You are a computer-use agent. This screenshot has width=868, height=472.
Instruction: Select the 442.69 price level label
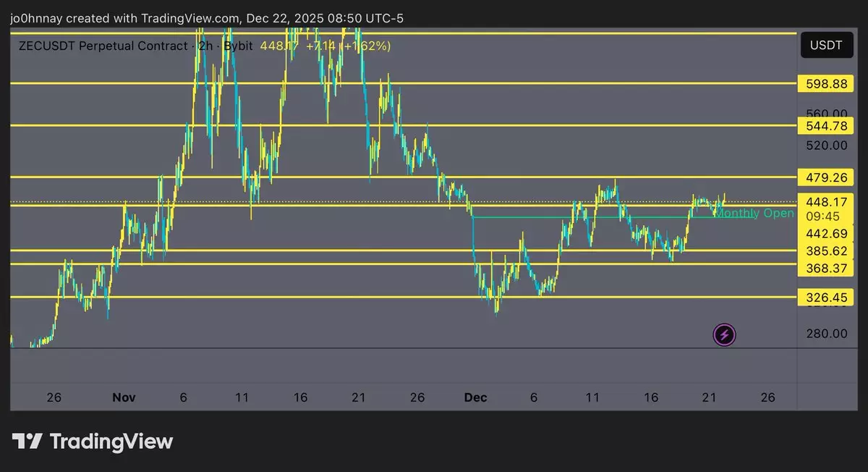[825, 233]
